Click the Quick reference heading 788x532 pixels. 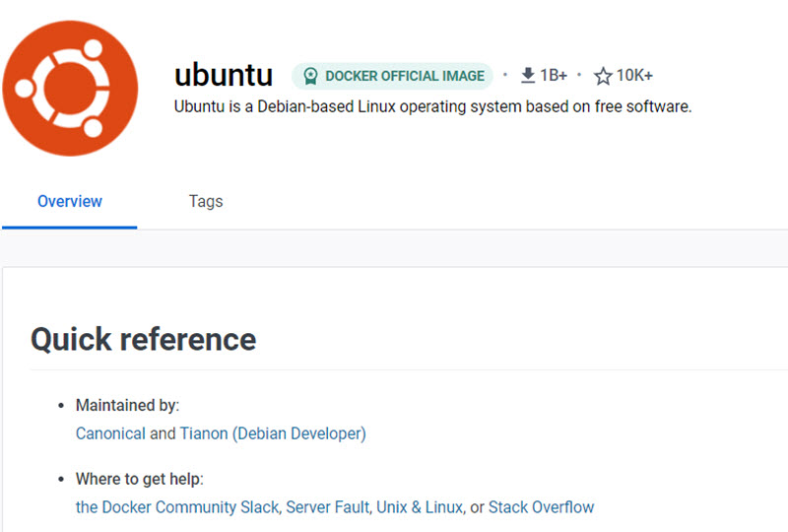(144, 339)
